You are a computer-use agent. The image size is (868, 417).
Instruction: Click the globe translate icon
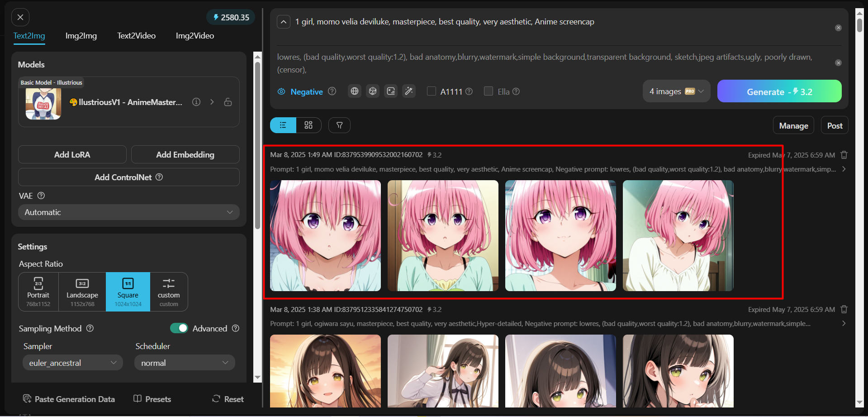pos(355,91)
